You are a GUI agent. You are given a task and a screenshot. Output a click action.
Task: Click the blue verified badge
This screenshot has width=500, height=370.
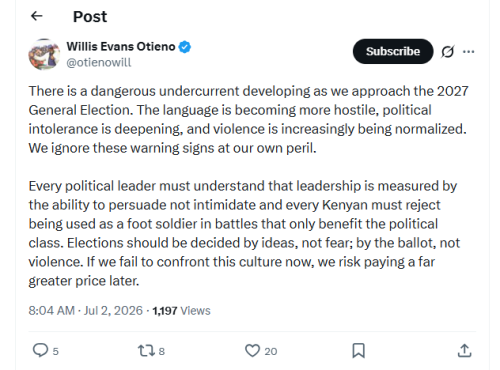point(185,47)
